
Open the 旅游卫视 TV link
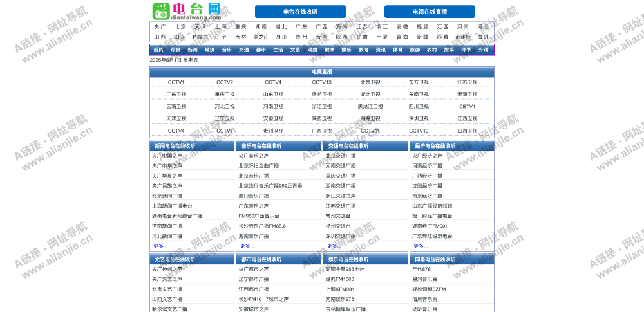(321, 95)
